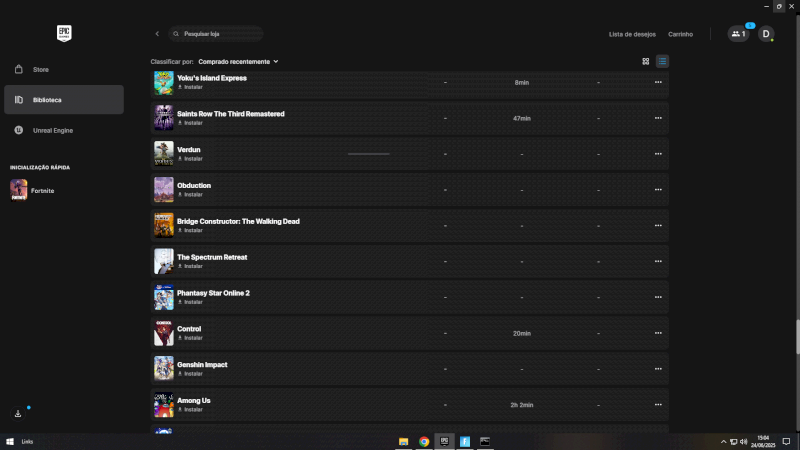
Task: Launch Fortnite from quick launch
Action: (x=33, y=190)
